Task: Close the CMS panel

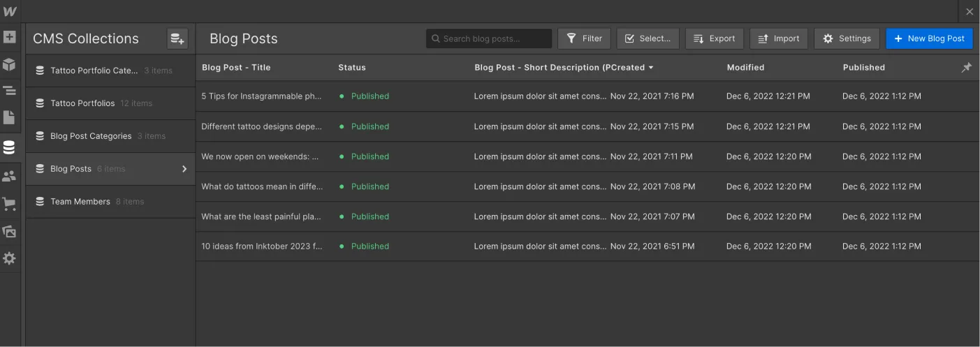Action: point(970,12)
